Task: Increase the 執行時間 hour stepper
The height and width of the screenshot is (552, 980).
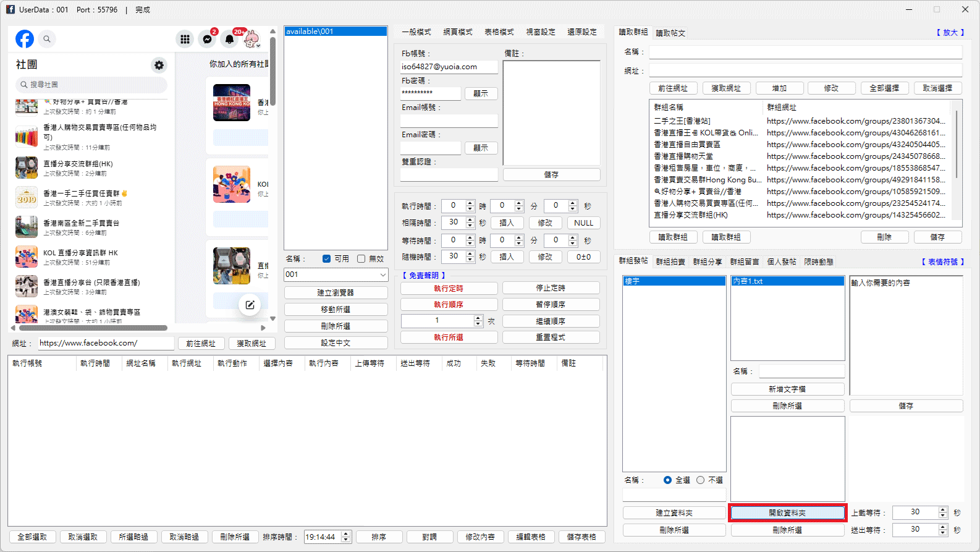Action: pyautogui.click(x=470, y=203)
